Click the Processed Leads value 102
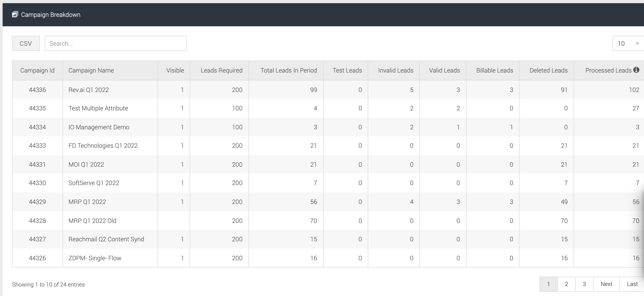Screen dimensions: 644x296 pyautogui.click(x=634, y=90)
